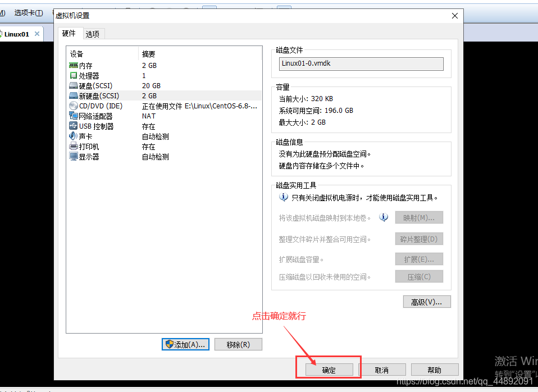Click the 20 GB summary text

(151, 86)
